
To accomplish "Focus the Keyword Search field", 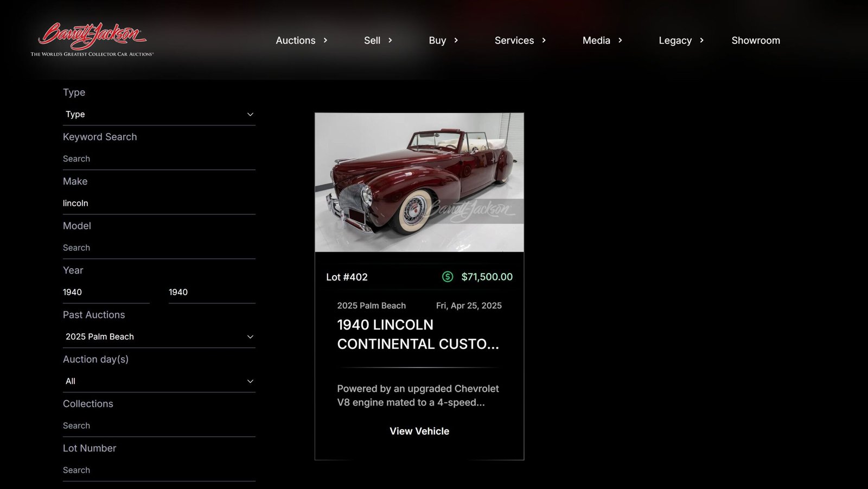I will [159, 159].
